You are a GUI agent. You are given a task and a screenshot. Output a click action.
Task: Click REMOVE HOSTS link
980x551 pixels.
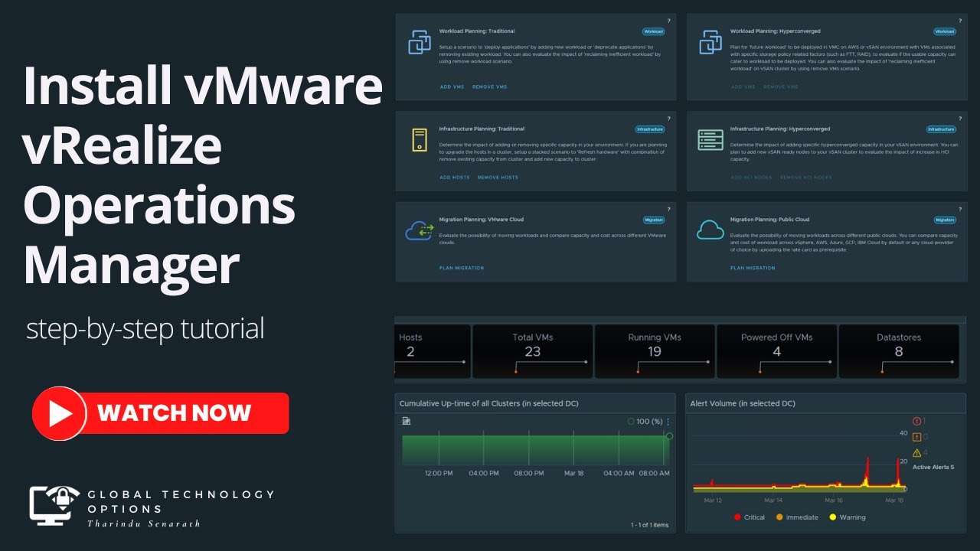(x=498, y=178)
